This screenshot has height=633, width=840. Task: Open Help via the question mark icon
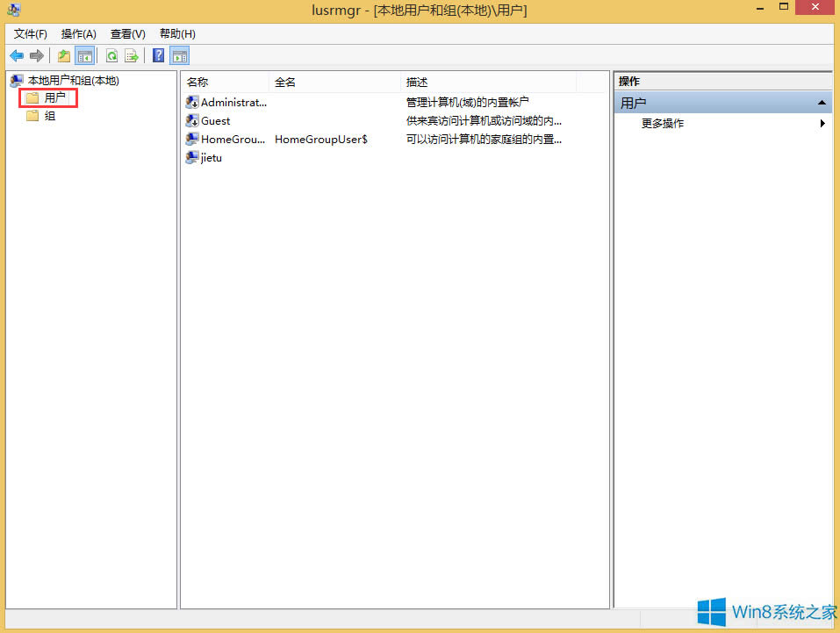point(157,55)
